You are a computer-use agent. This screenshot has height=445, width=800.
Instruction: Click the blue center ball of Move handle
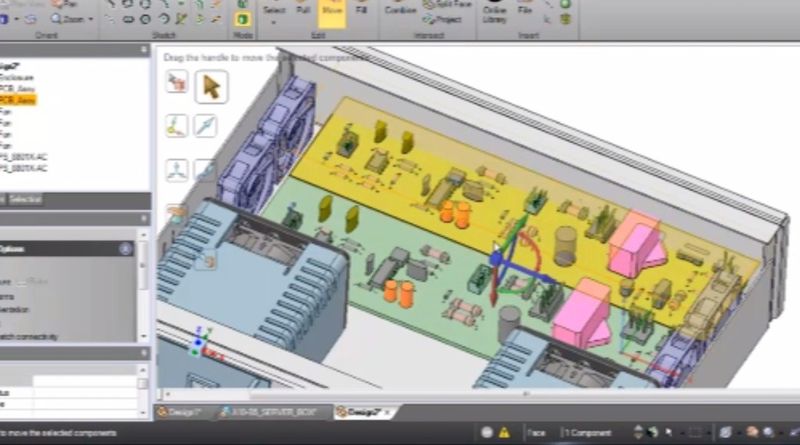pyautogui.click(x=496, y=259)
